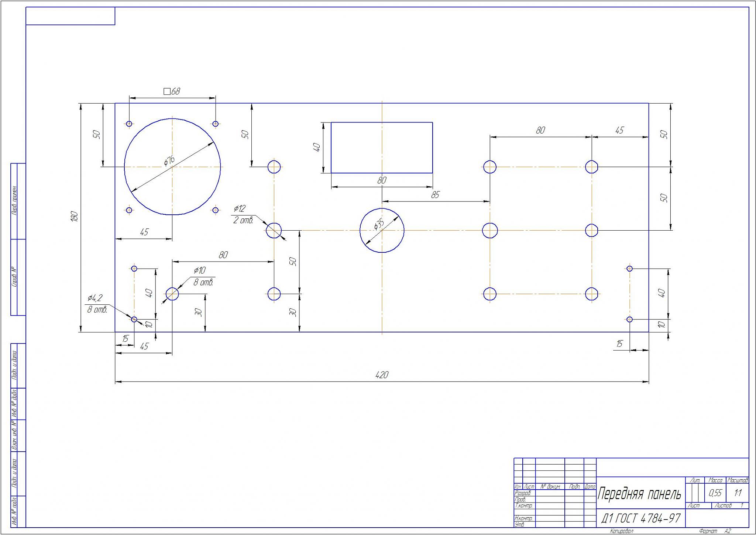Click the ø76 large circle dimension label
Viewport: 756px width, 535px height.
tap(169, 160)
